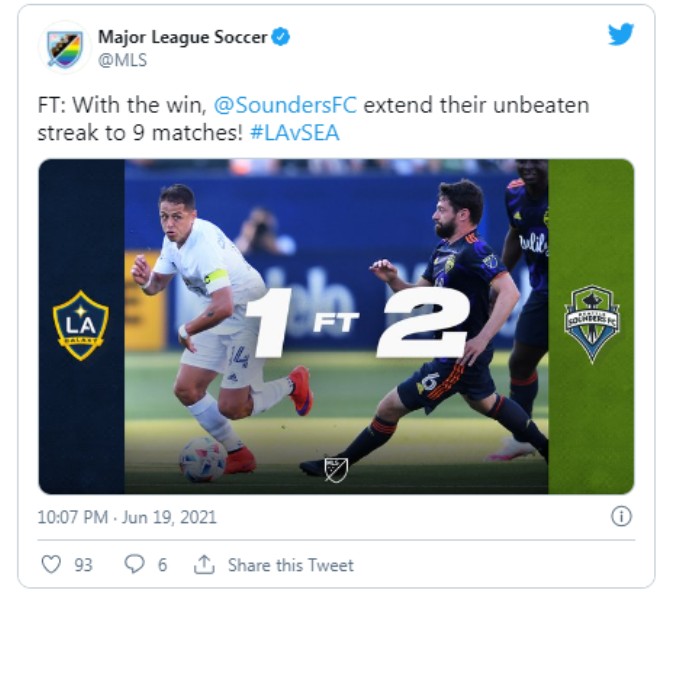Open replies via speech bubble icon
Image resolution: width=684 pixels, height=684 pixels.
click(x=134, y=564)
